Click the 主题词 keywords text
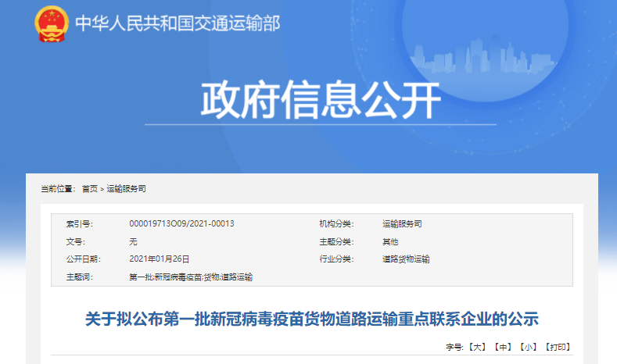 (191, 277)
